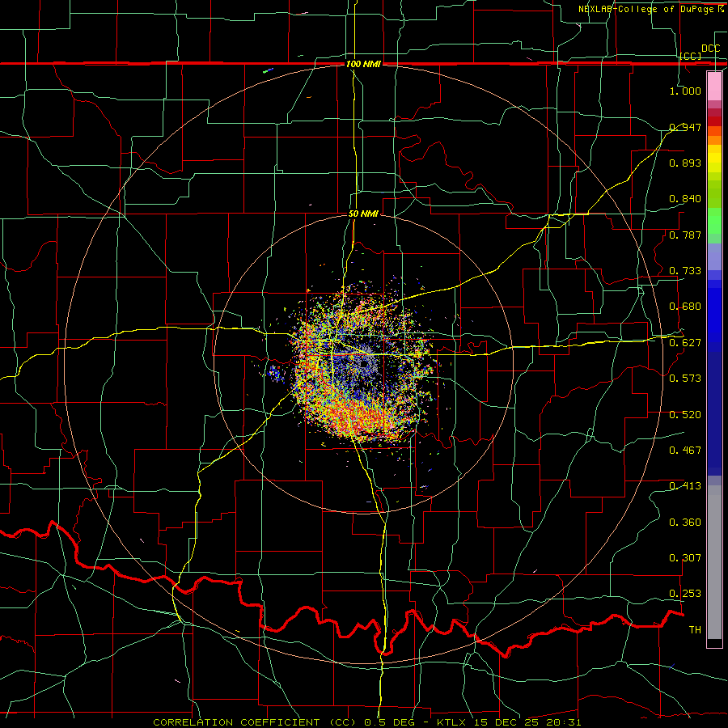This screenshot has width=728, height=728.
Task: Click the TH threshold label
Action: (695, 630)
